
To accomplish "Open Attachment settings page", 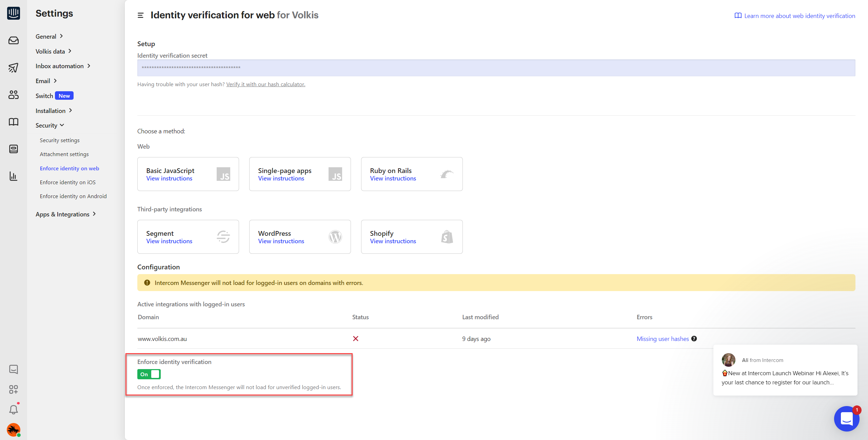I will [x=64, y=154].
